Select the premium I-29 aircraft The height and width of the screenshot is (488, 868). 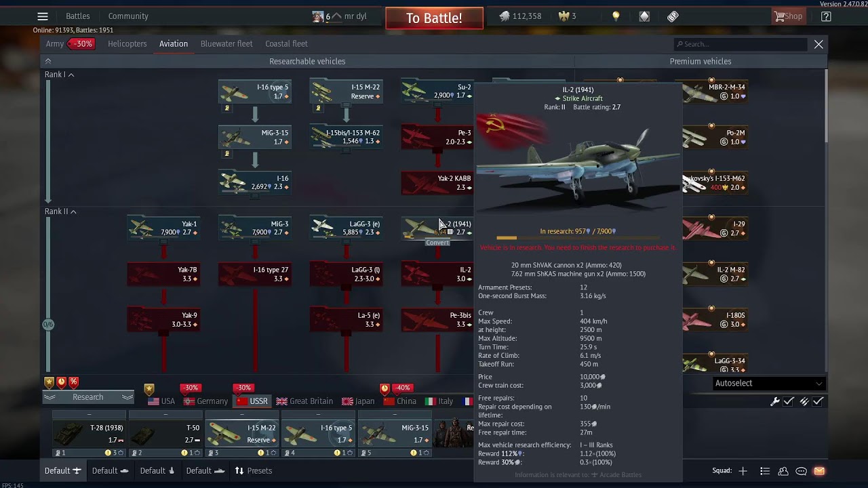coord(714,228)
